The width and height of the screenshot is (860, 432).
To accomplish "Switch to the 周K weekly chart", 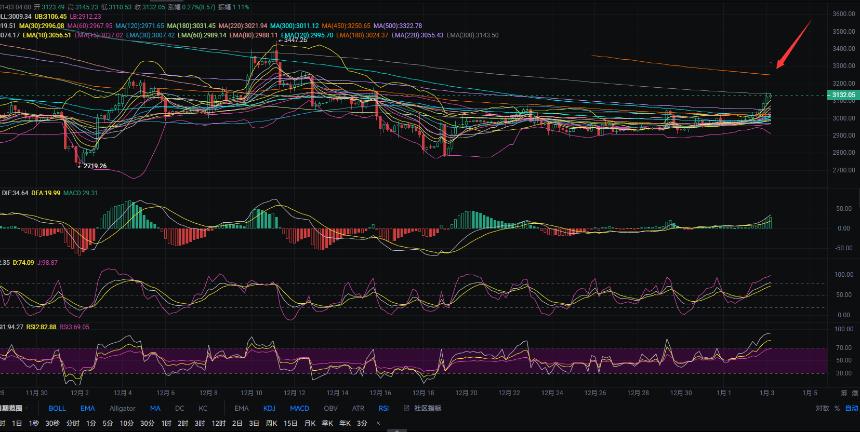I will pyautogui.click(x=271, y=423).
